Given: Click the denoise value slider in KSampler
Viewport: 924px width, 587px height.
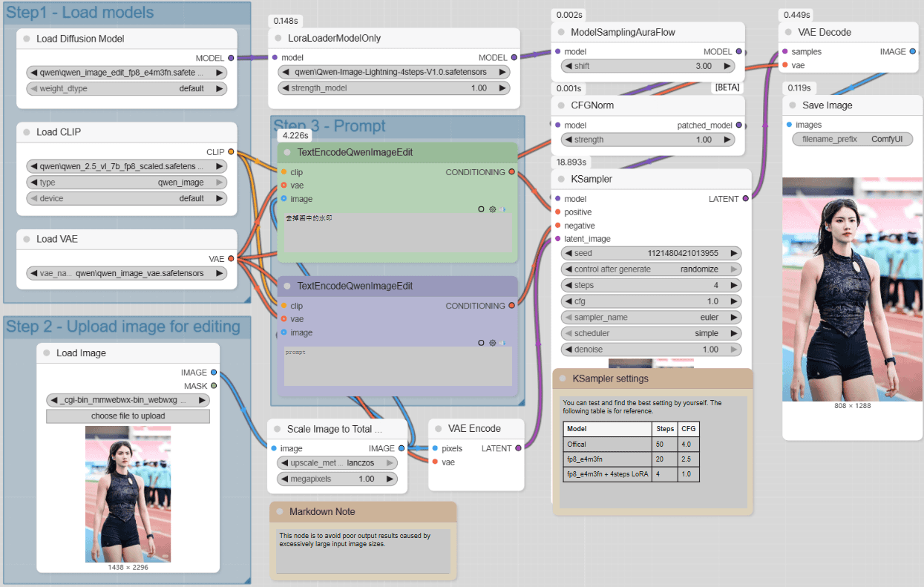Looking at the screenshot, I should (651, 349).
